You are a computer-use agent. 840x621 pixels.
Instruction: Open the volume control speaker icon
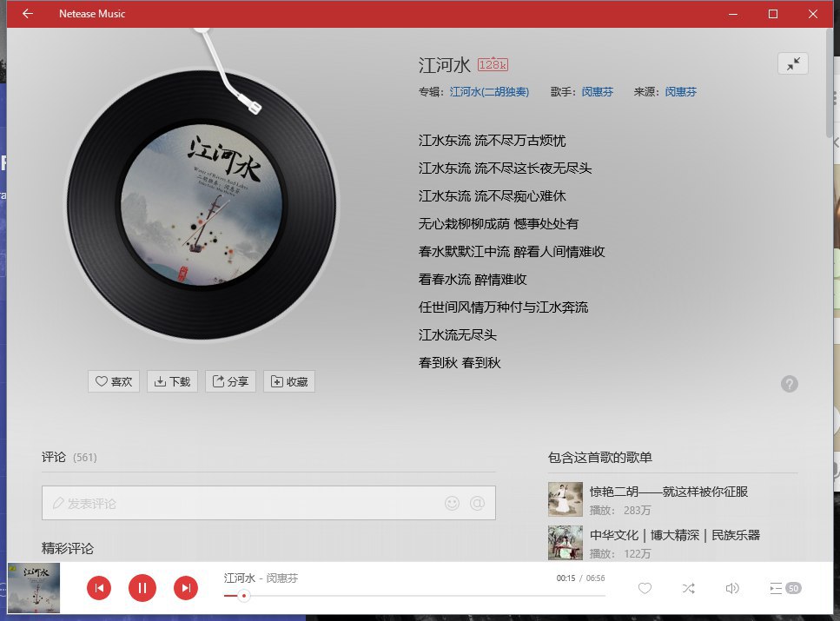732,588
